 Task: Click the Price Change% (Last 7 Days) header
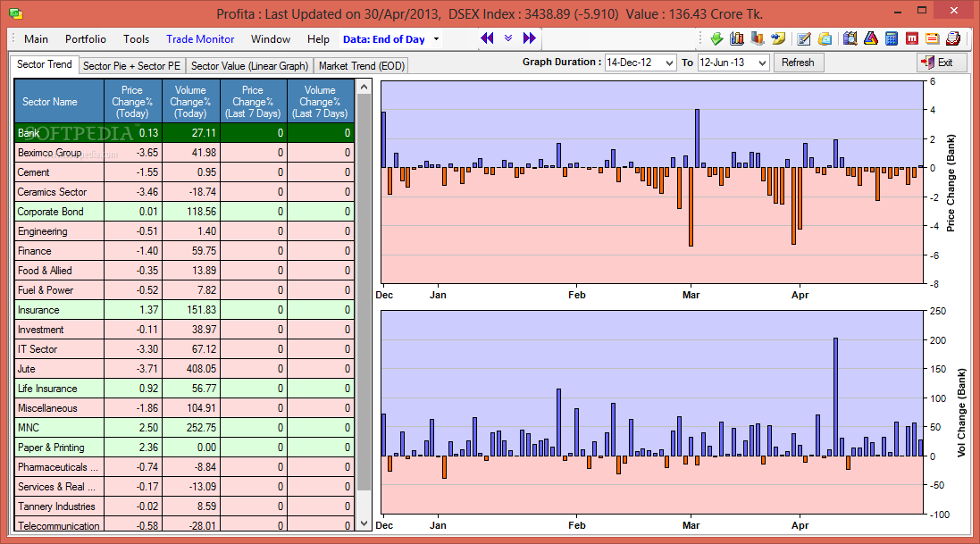pos(253,101)
